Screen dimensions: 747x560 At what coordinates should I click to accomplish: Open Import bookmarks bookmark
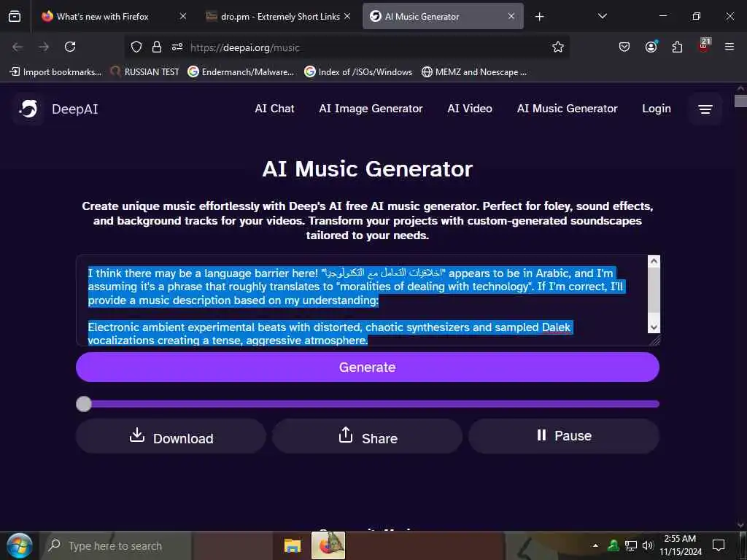(x=55, y=72)
